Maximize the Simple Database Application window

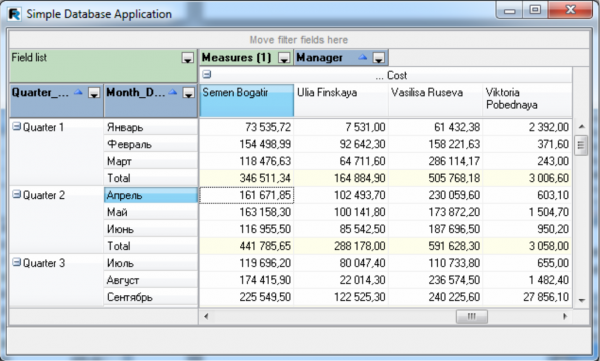coord(535,10)
